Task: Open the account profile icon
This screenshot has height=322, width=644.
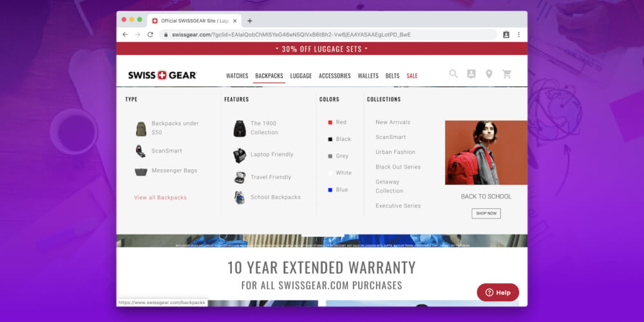Action: tap(471, 74)
